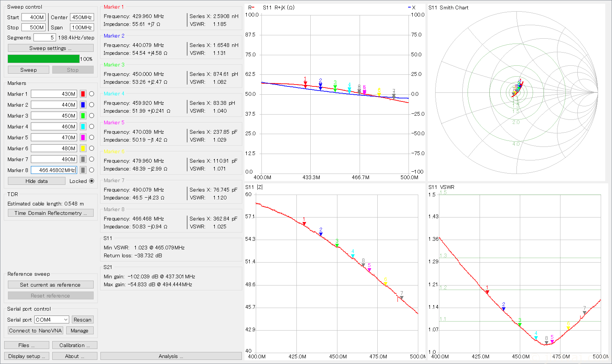Click the Reset reference button
Image resolution: width=612 pixels, height=364 pixels.
pyautogui.click(x=50, y=296)
